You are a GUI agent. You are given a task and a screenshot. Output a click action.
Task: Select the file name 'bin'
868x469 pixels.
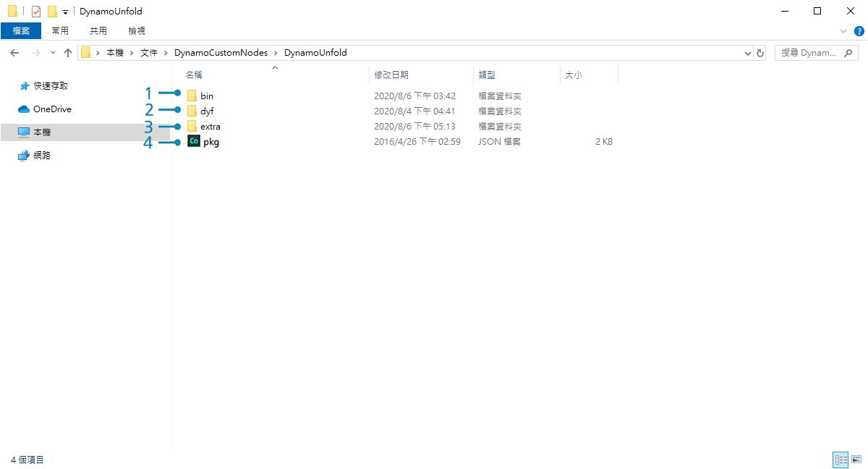[207, 96]
